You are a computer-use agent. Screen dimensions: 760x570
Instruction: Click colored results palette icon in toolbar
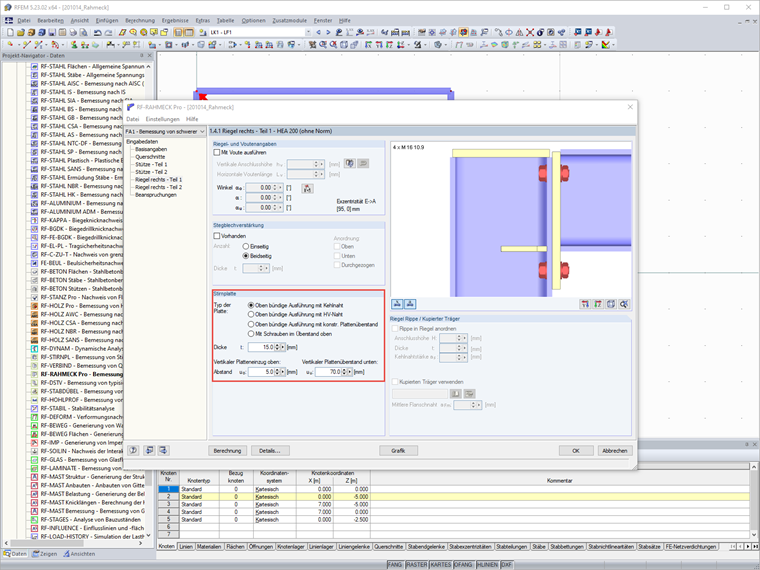[x=606, y=45]
